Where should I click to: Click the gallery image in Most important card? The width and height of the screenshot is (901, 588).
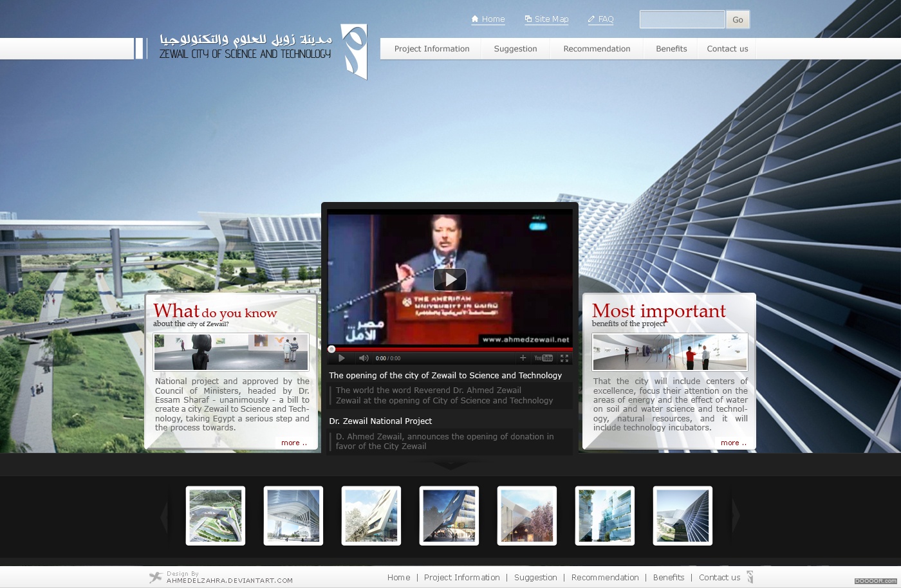[670, 352]
